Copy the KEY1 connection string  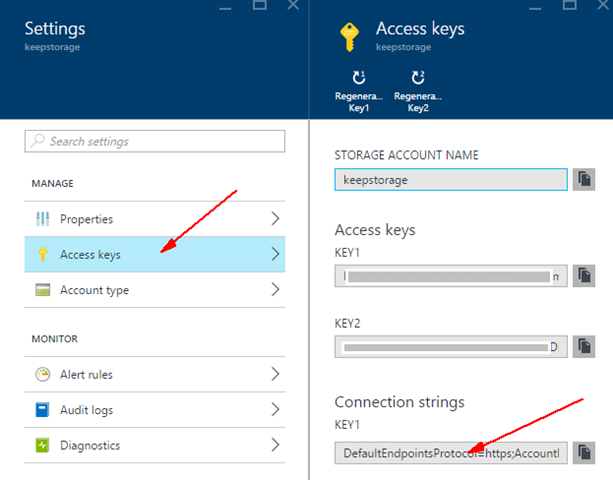[585, 453]
